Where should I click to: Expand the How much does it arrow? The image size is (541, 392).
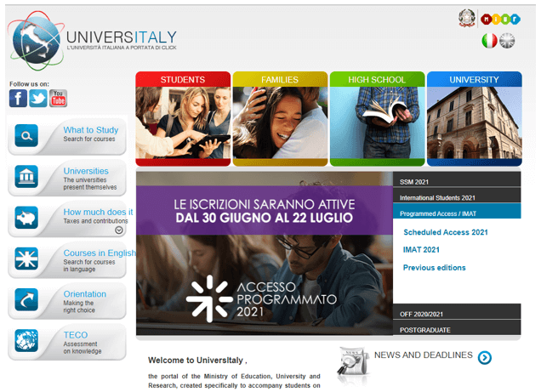[x=119, y=230]
